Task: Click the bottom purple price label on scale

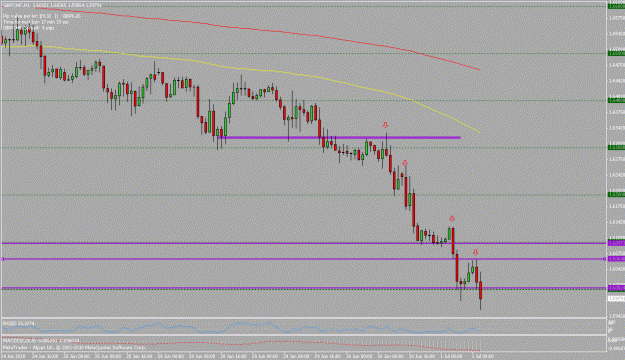Action: coord(616,287)
